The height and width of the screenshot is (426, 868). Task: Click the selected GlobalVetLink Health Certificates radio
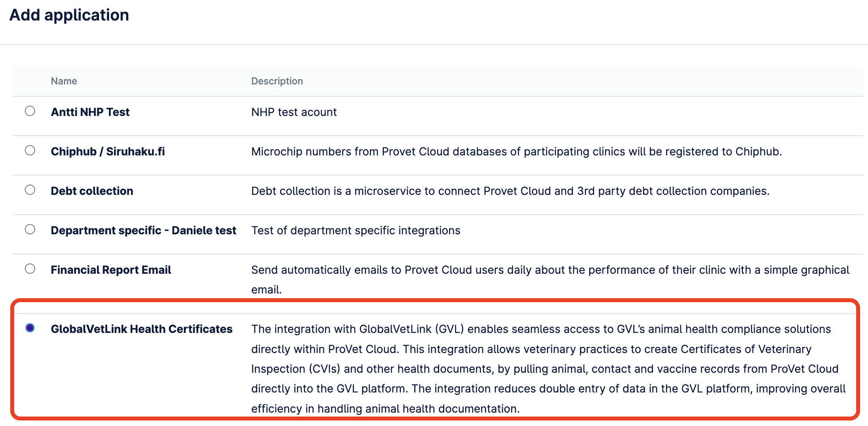[x=30, y=328]
